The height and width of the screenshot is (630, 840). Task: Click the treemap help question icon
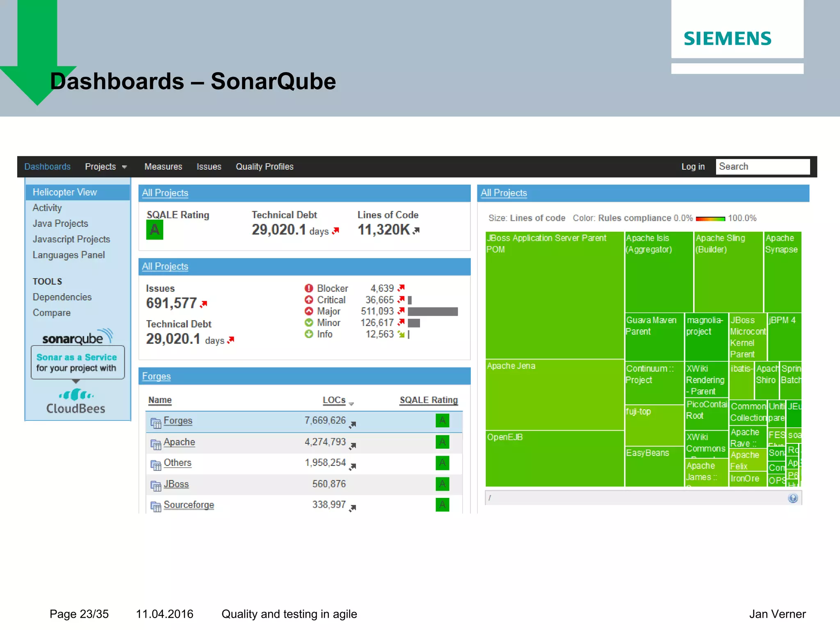793,498
